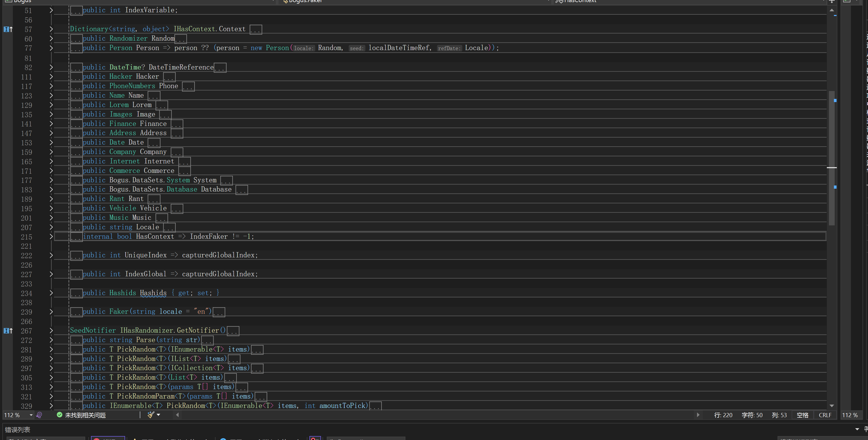Open the code cleanup dropdown arrow
Screen dimensions: 868x440
tap(158, 415)
